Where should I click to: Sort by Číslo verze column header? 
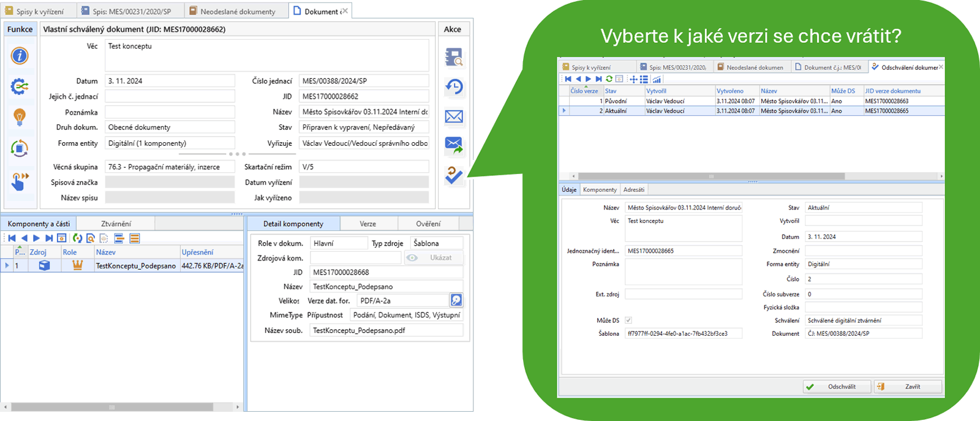click(584, 91)
